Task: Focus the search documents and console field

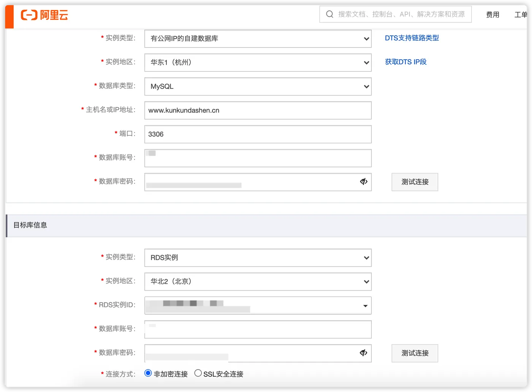Action: pos(396,14)
